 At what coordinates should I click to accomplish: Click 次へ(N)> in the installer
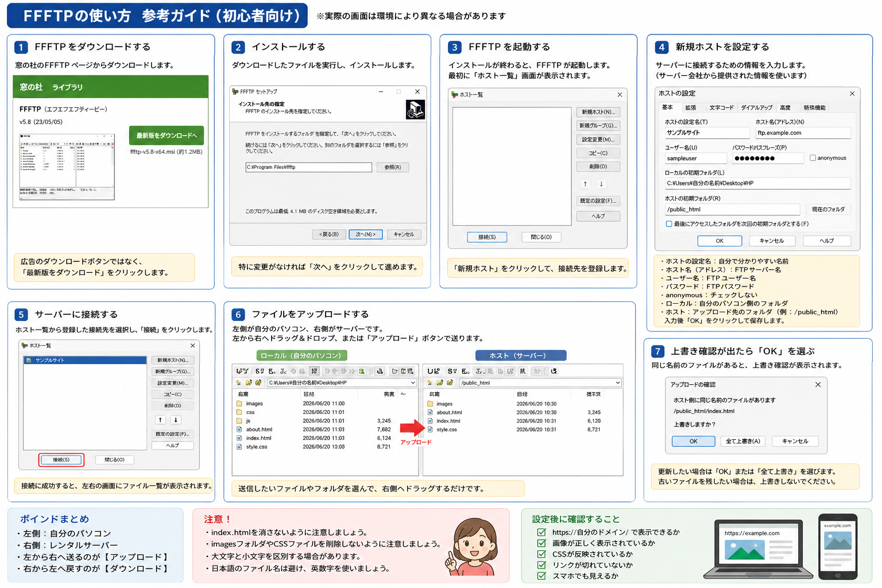click(366, 234)
